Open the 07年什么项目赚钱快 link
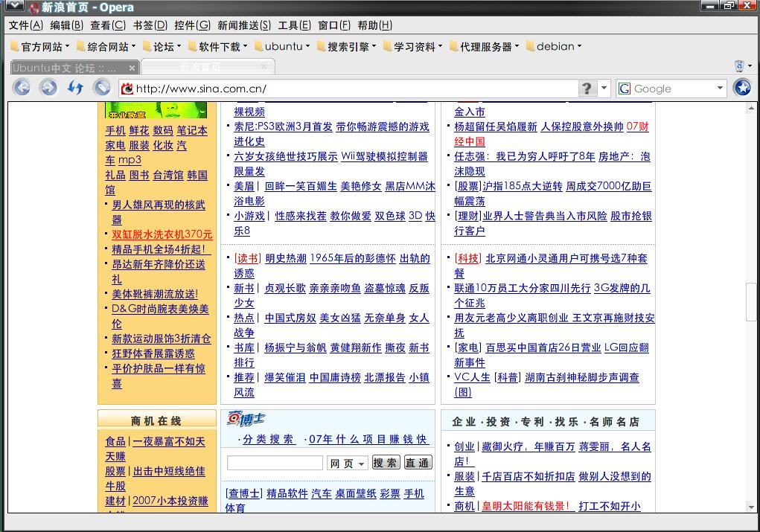Viewport: 760px width, 532px height. click(368, 440)
